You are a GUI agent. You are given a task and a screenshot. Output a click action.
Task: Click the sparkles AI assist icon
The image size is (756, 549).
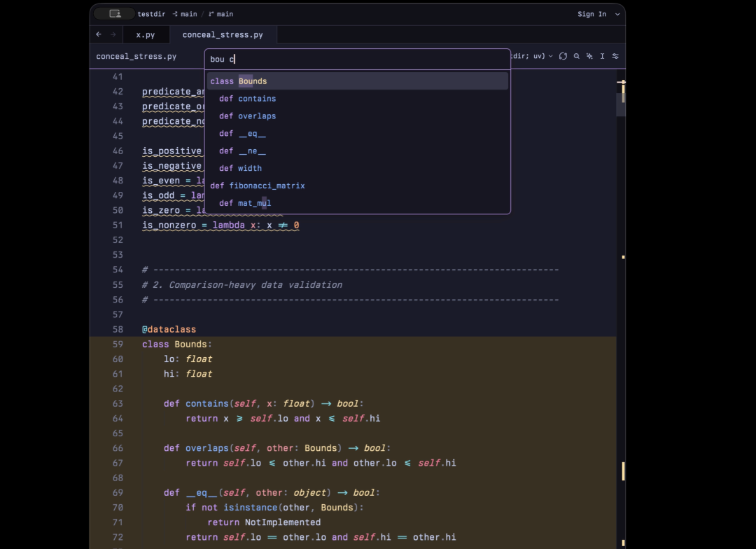tap(589, 56)
